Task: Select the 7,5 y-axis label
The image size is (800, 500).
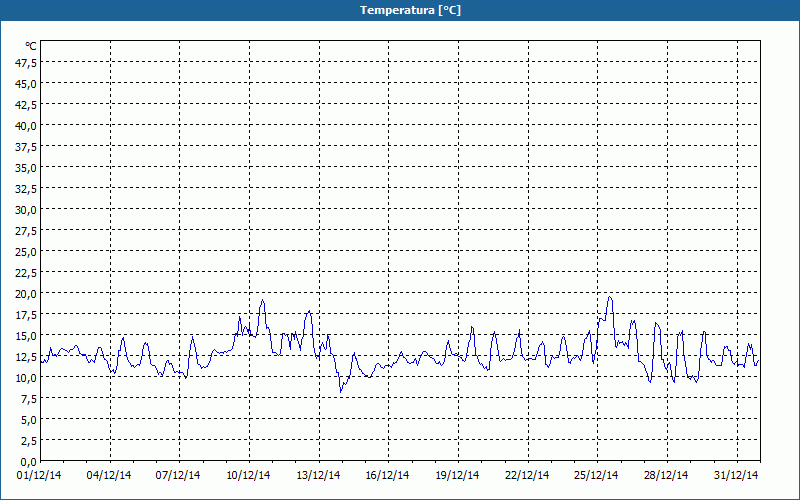Action: (x=29, y=399)
